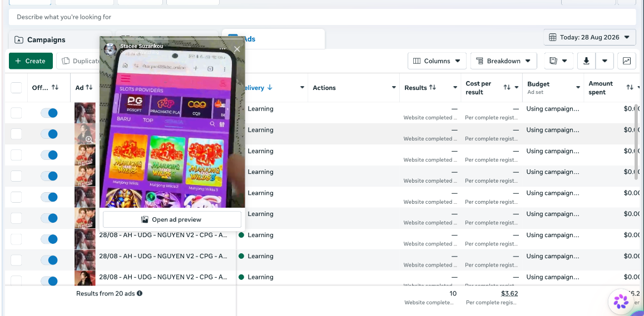Open the Delivery column options caret
Viewport: 644px width, 316px height.
click(x=303, y=87)
